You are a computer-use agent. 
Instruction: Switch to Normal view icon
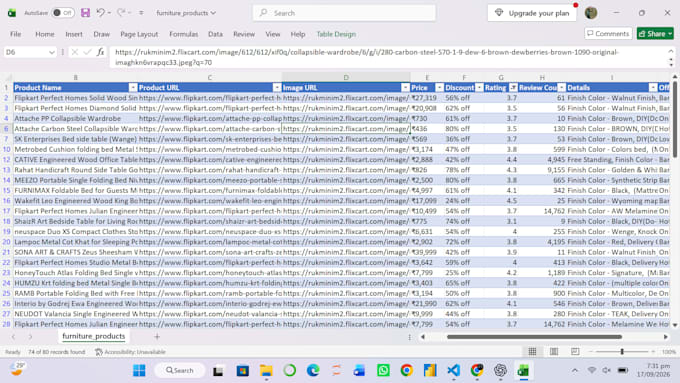pos(532,351)
